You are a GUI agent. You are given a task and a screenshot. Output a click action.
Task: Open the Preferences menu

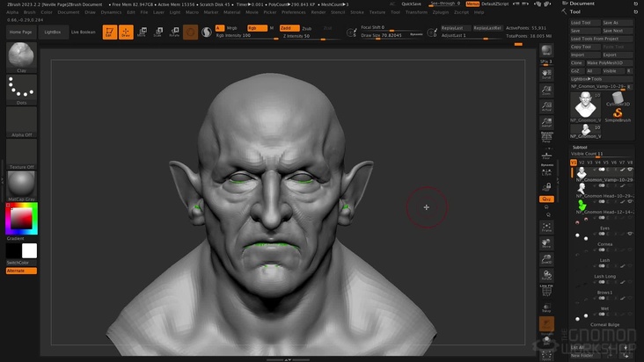click(x=293, y=12)
